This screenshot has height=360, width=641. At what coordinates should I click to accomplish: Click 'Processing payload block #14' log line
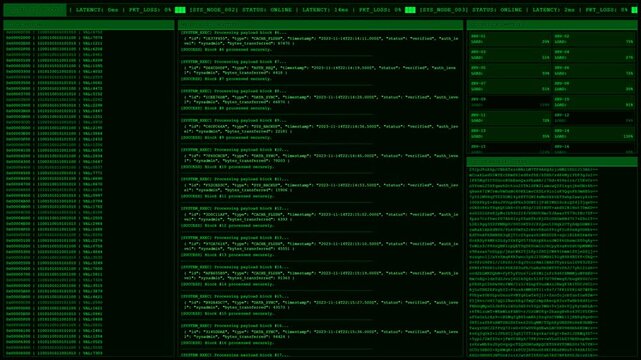point(235,267)
